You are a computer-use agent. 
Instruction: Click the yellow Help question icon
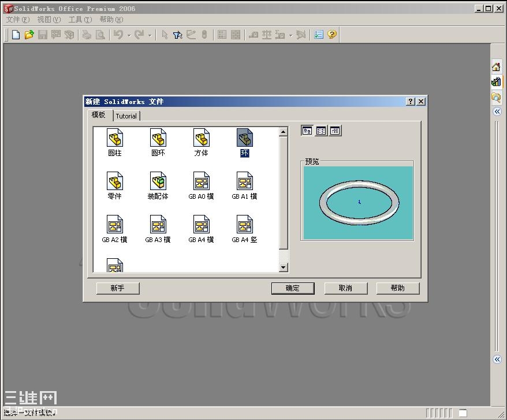click(332, 34)
